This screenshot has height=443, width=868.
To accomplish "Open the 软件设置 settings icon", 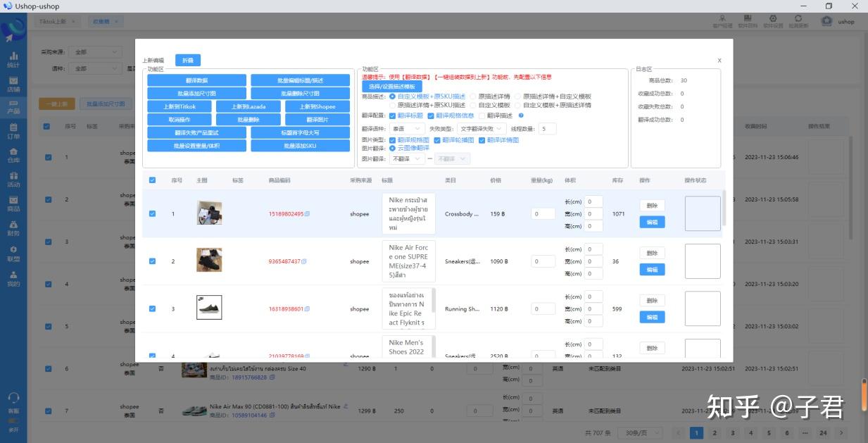I will click(x=773, y=21).
